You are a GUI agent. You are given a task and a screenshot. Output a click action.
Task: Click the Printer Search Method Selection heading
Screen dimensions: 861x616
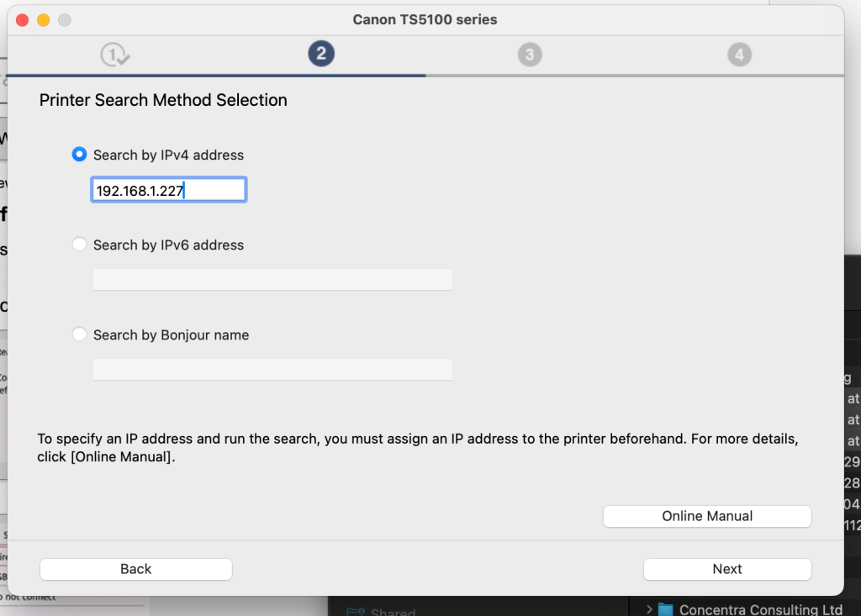[163, 100]
